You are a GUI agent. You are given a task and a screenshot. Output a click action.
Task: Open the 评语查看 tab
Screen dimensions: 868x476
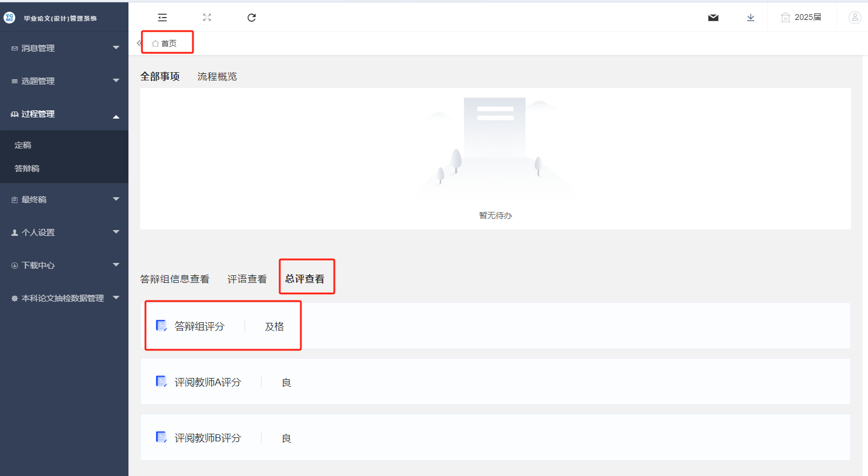tap(247, 278)
